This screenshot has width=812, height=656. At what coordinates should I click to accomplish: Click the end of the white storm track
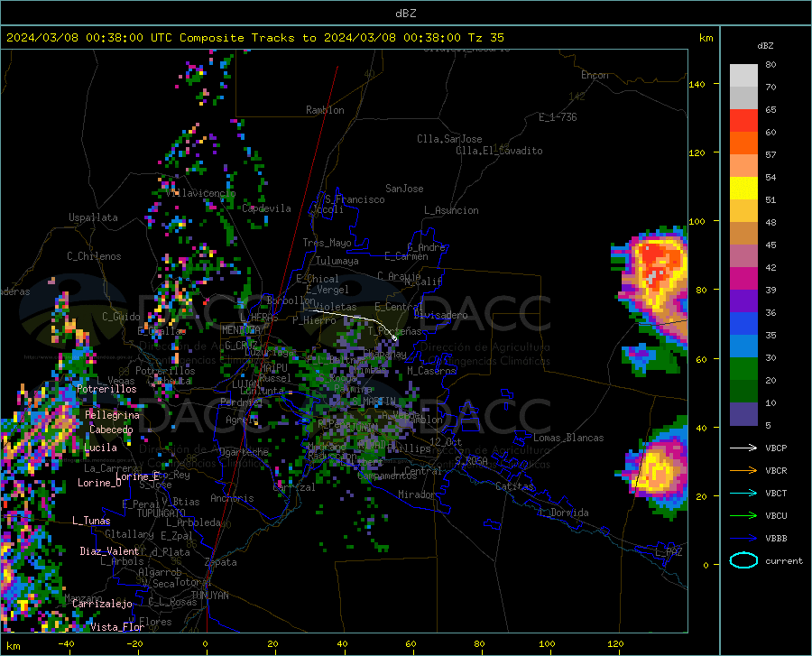tap(394, 338)
